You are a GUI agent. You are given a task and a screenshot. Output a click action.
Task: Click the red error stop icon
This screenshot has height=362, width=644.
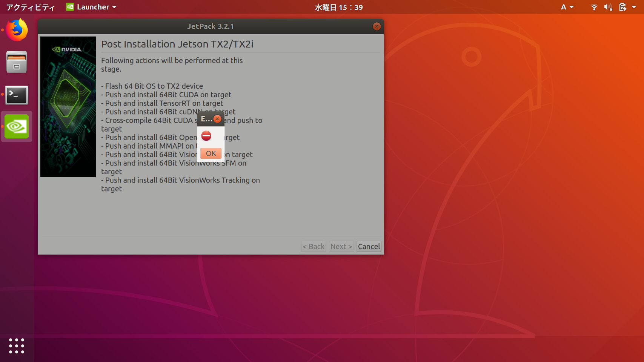tap(206, 136)
